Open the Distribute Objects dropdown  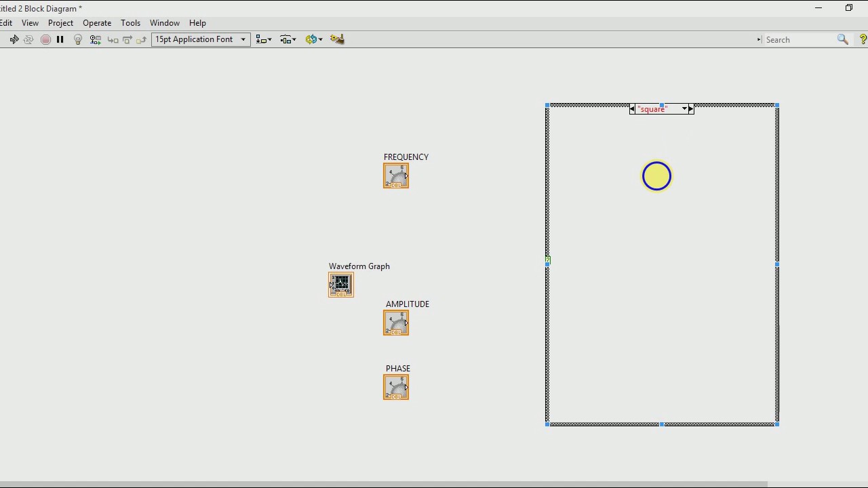point(288,39)
